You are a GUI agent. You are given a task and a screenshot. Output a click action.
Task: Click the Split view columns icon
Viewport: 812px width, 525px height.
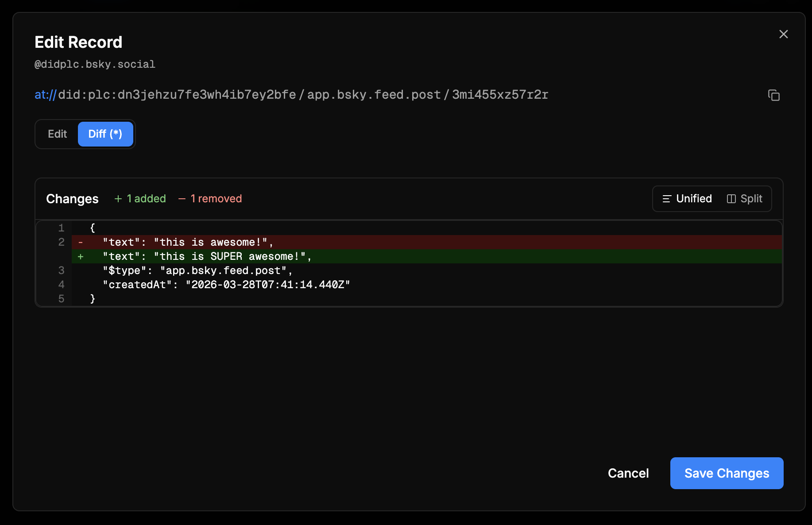[x=731, y=199]
